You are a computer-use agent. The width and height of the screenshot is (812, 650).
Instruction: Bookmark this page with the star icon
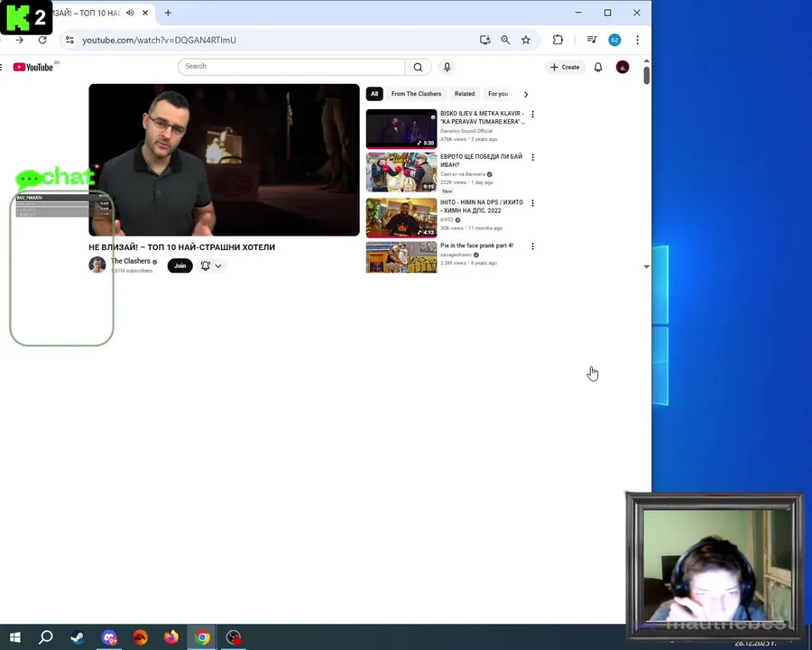coord(526,40)
